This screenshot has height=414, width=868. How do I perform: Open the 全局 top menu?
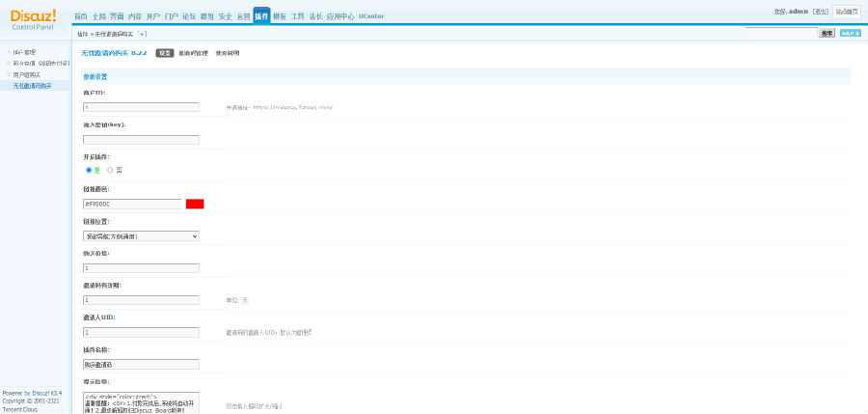(x=99, y=16)
